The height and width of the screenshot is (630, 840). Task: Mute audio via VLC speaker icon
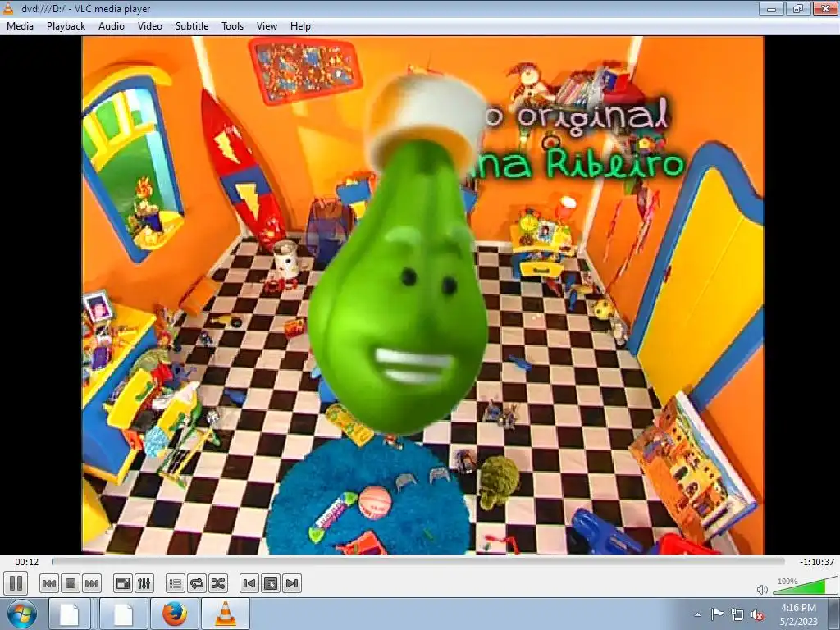click(762, 589)
